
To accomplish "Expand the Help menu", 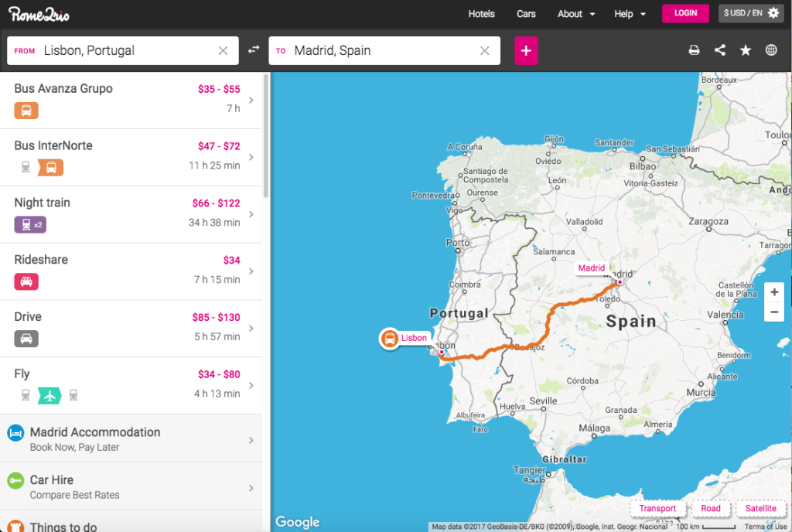I will (x=630, y=14).
